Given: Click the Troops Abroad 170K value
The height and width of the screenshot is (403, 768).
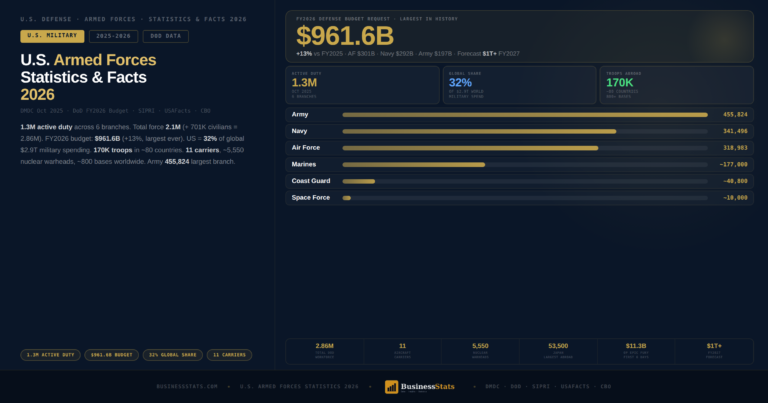Looking at the screenshot, I should [x=620, y=83].
